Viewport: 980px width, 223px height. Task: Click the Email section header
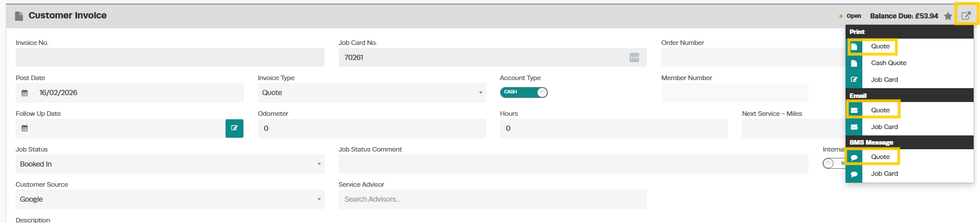click(910, 96)
